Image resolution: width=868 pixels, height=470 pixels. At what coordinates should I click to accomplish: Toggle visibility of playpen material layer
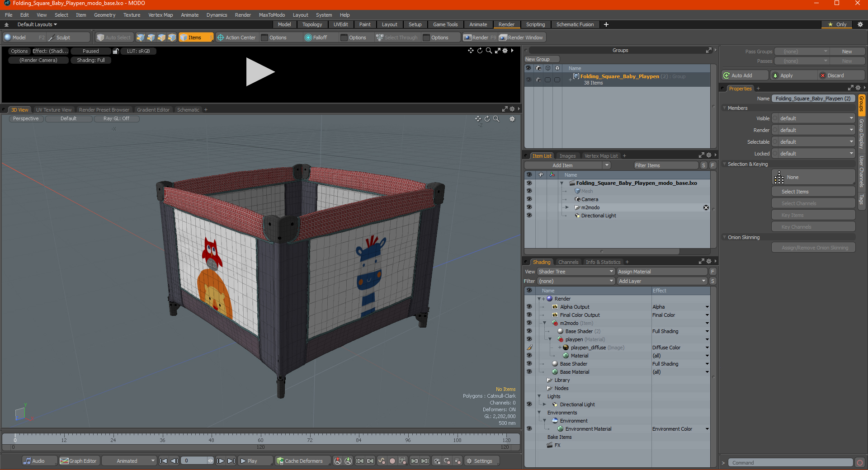529,339
